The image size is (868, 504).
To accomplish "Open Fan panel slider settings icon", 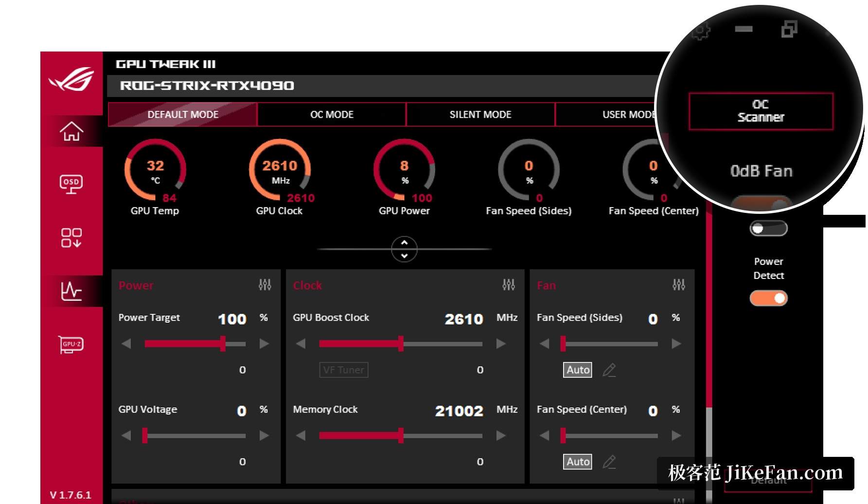I will [x=679, y=285].
